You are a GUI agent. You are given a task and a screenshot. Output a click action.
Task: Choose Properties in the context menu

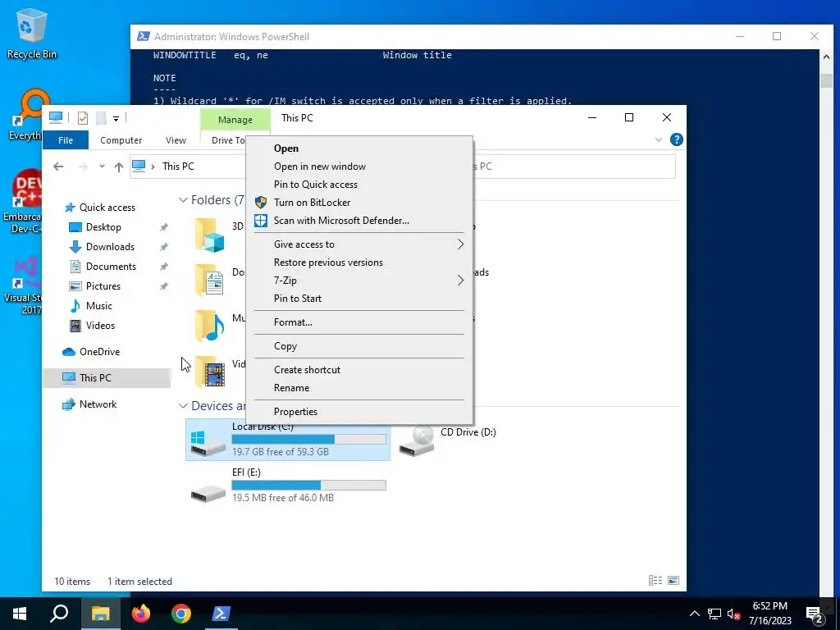[359, 412]
